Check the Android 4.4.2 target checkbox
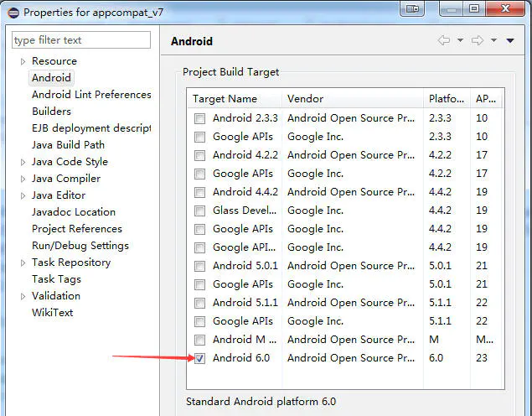The width and height of the screenshot is (532, 416). 199,192
